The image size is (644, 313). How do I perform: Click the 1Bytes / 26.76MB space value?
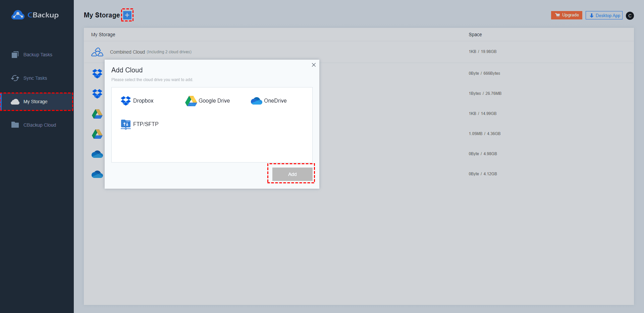coord(485,93)
